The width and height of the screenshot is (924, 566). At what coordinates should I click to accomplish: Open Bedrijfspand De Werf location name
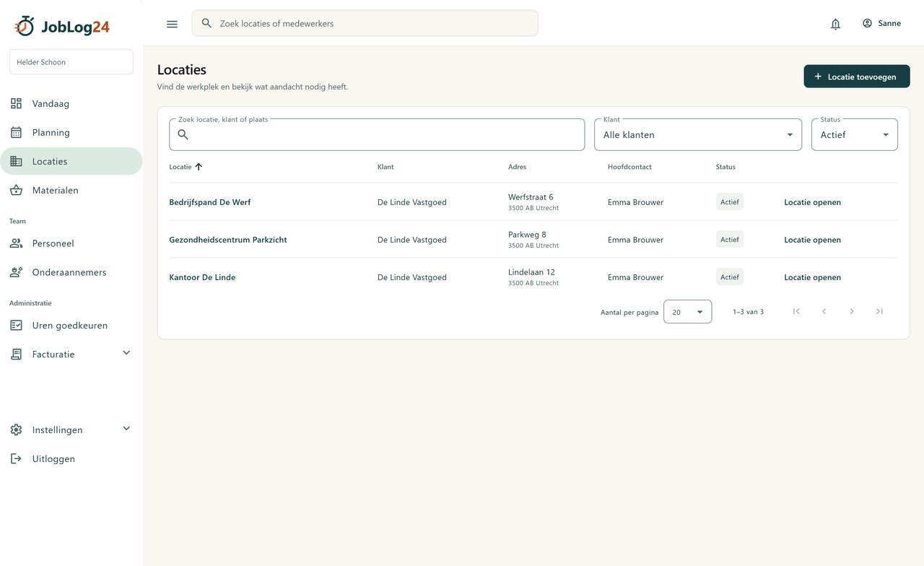tap(210, 202)
